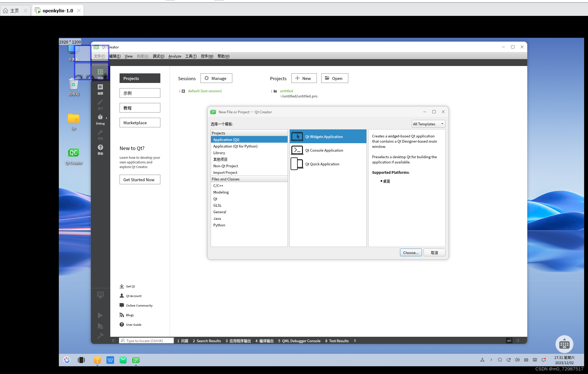
Task: Expand the Debug mode submenu arrow
Action: point(106,118)
